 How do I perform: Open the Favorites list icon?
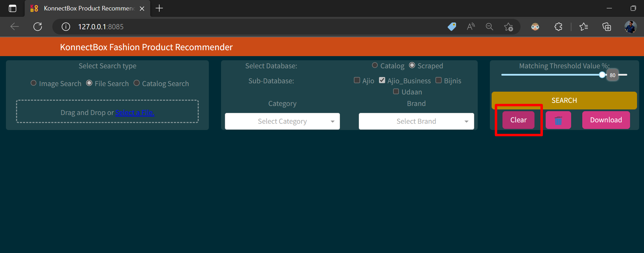click(x=583, y=26)
